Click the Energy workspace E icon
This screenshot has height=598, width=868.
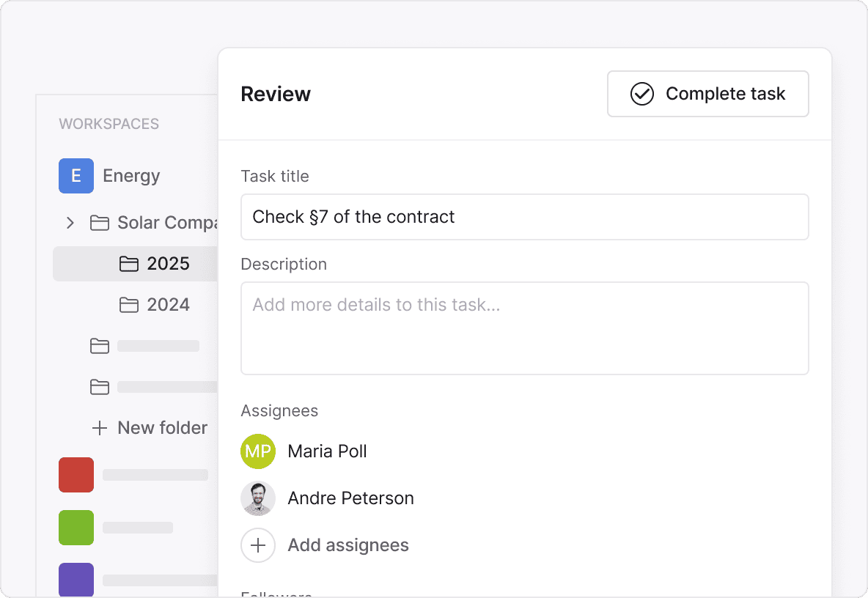point(76,176)
